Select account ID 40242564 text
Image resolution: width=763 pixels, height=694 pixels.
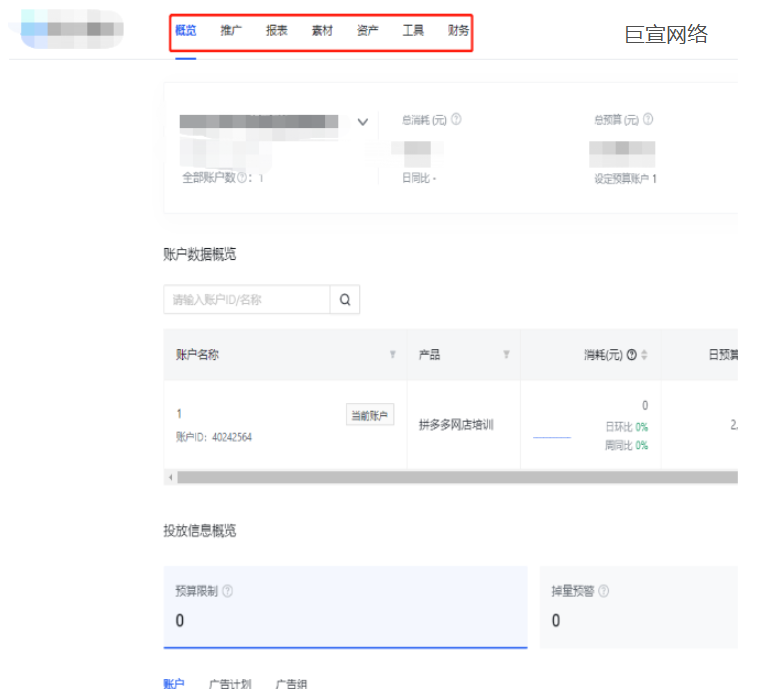point(214,437)
